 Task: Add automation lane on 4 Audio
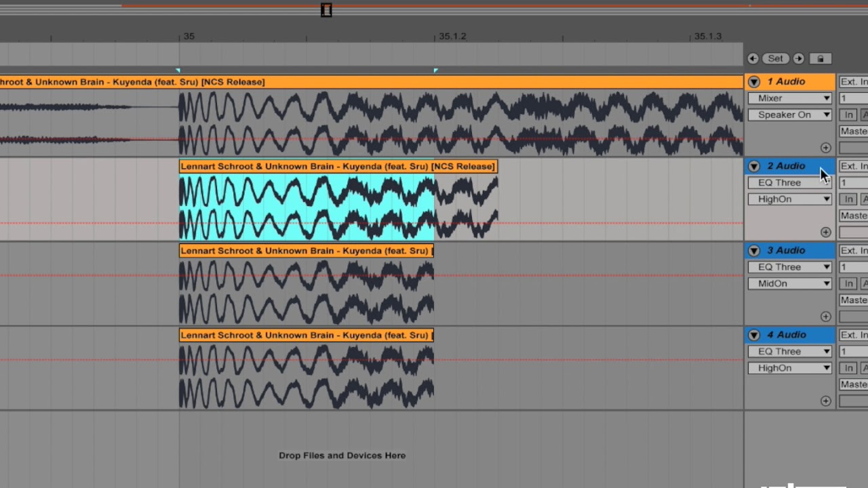point(825,401)
